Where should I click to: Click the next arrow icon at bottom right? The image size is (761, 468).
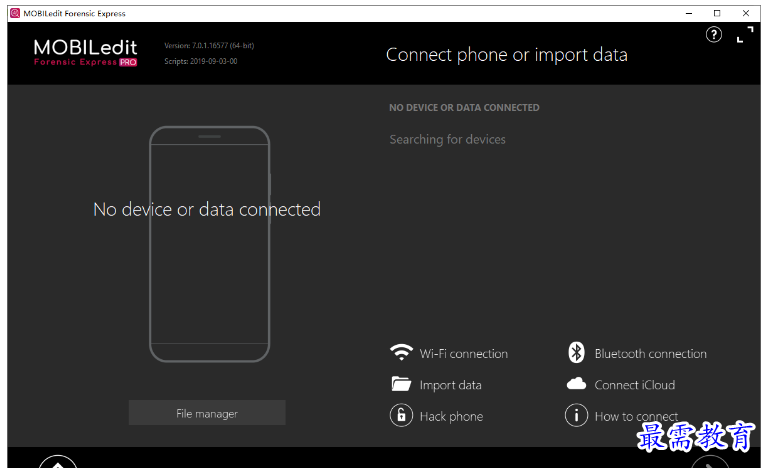pos(710,462)
